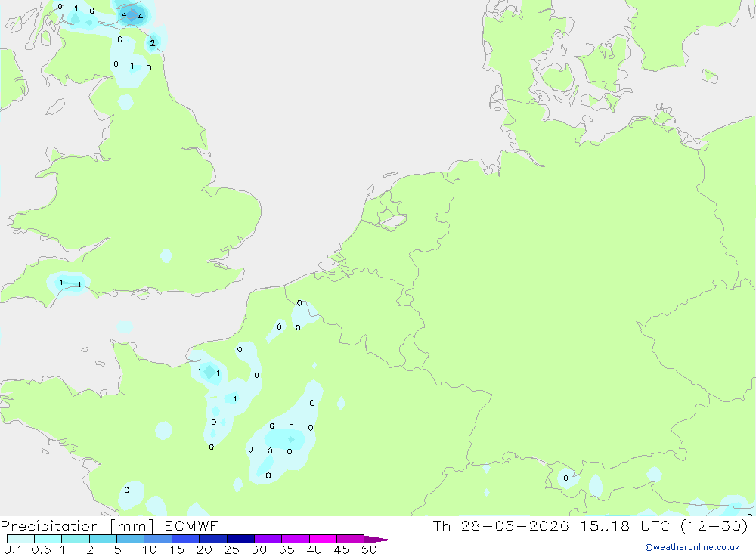Click the "ECMWF" model name label

[191, 525]
